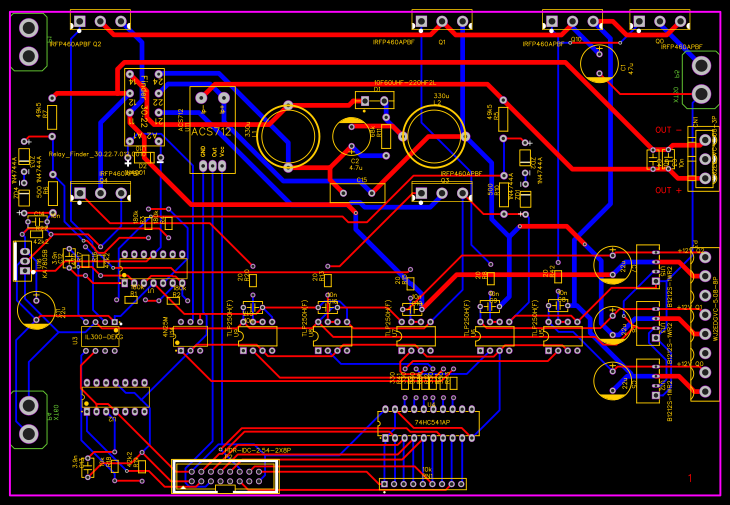Click the ACS712 silkscreen text
The image size is (730, 505).
tap(211, 132)
